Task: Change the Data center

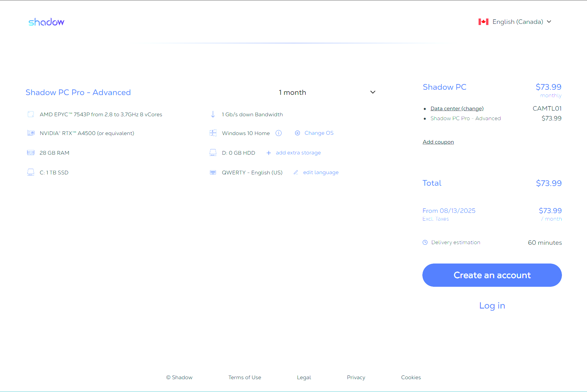Action: click(457, 109)
